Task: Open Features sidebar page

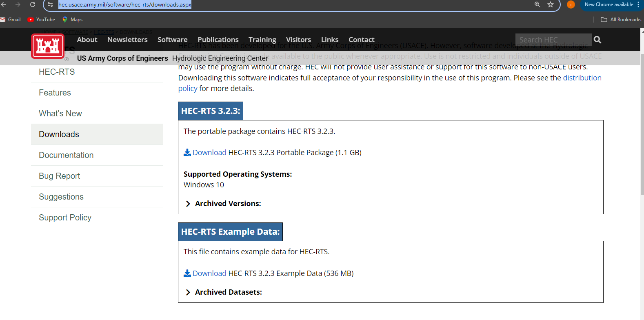Action: [x=97, y=93]
